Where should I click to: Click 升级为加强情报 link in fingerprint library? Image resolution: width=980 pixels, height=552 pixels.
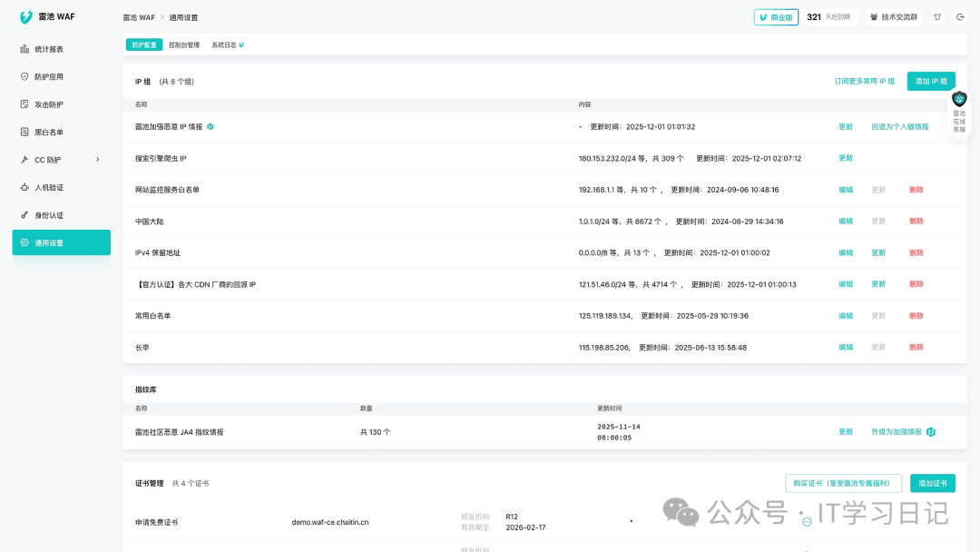click(x=897, y=432)
